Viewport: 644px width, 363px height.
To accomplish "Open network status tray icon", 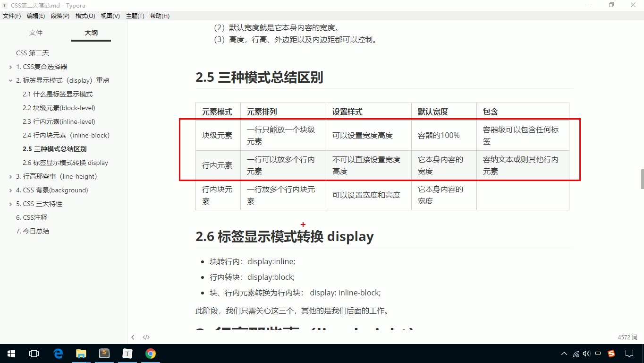I will [576, 354].
